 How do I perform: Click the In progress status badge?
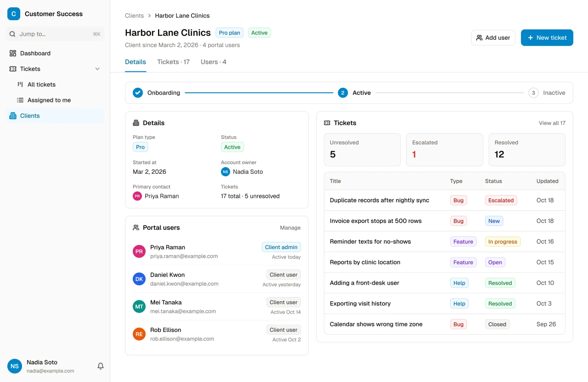click(502, 242)
